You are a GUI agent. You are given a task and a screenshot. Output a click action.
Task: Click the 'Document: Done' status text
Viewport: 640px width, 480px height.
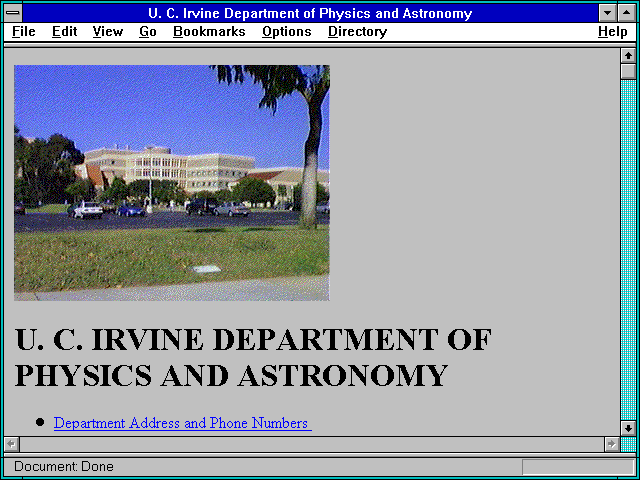[x=64, y=467]
